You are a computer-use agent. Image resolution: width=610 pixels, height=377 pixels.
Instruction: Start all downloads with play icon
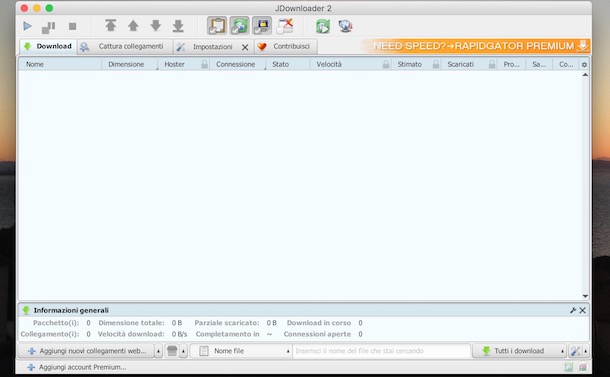[27, 26]
